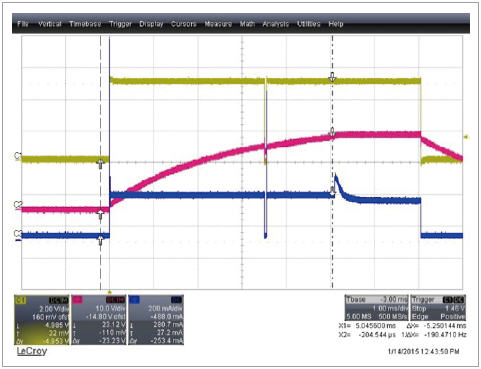Open the Math menu
This screenshot has height=369, width=481.
(x=247, y=24)
